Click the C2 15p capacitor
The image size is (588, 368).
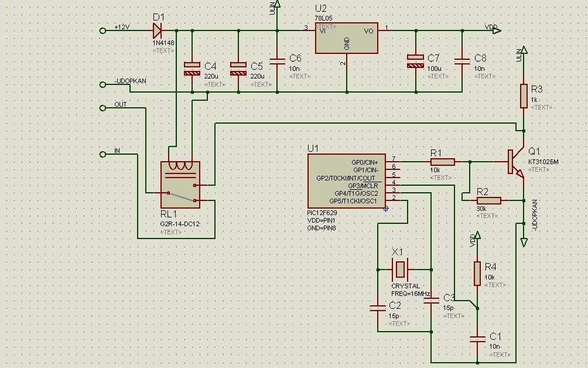coord(378,308)
